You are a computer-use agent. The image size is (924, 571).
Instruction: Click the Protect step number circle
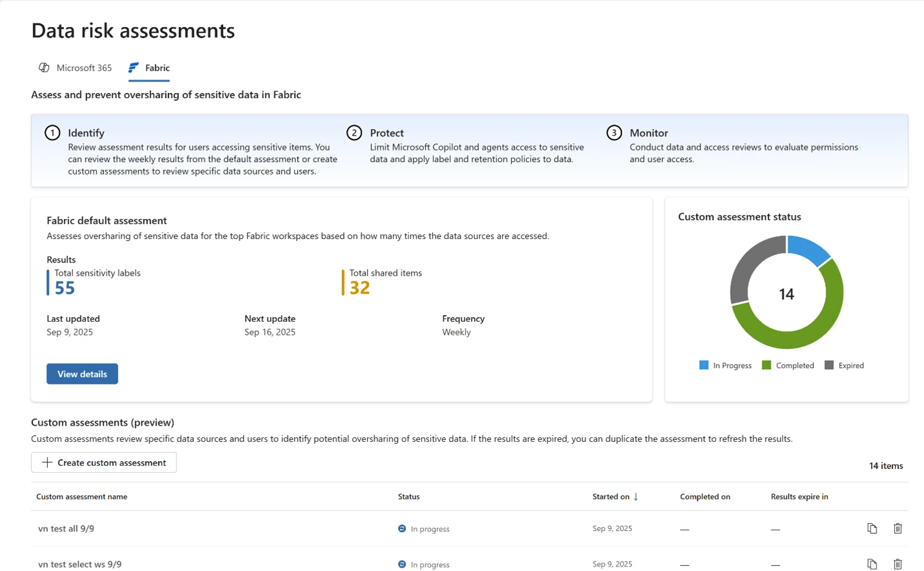355,132
